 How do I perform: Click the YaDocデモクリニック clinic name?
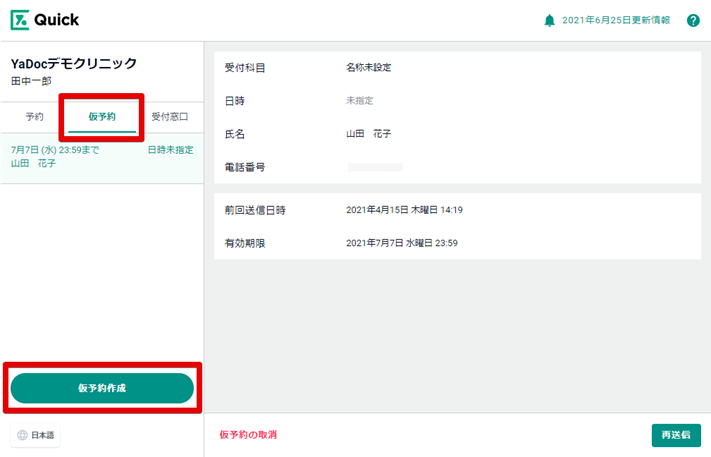pyautogui.click(x=73, y=64)
